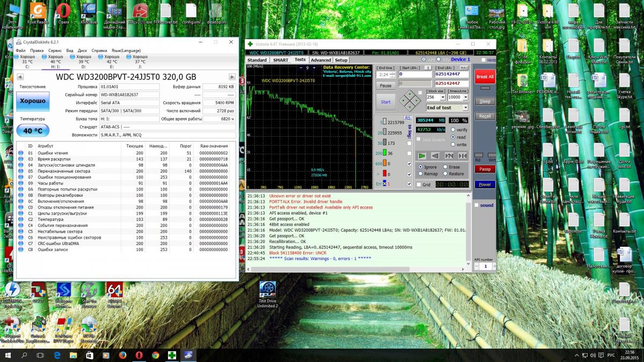The image size is (644, 362).
Task: Switch to the Advanced tab in Victoria
Action: coord(321,60)
